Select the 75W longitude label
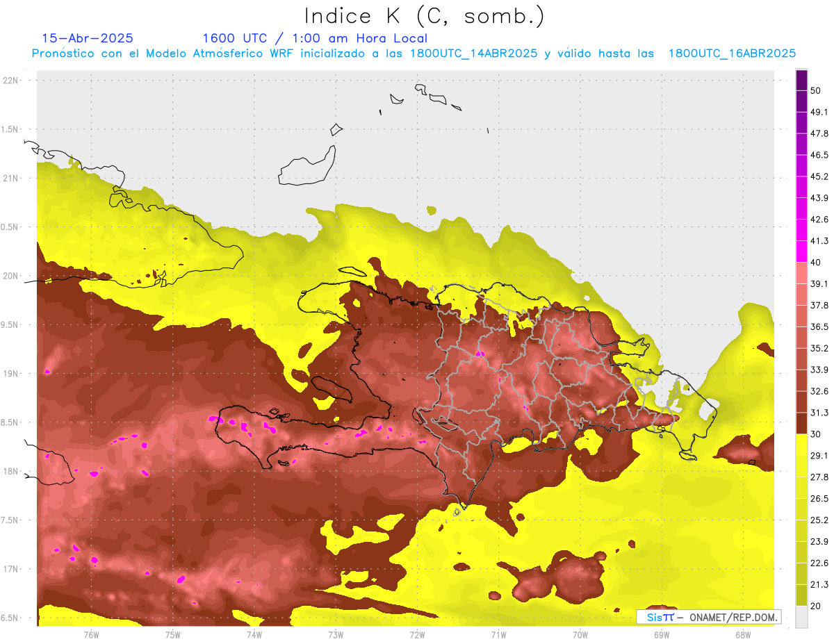 (x=173, y=634)
